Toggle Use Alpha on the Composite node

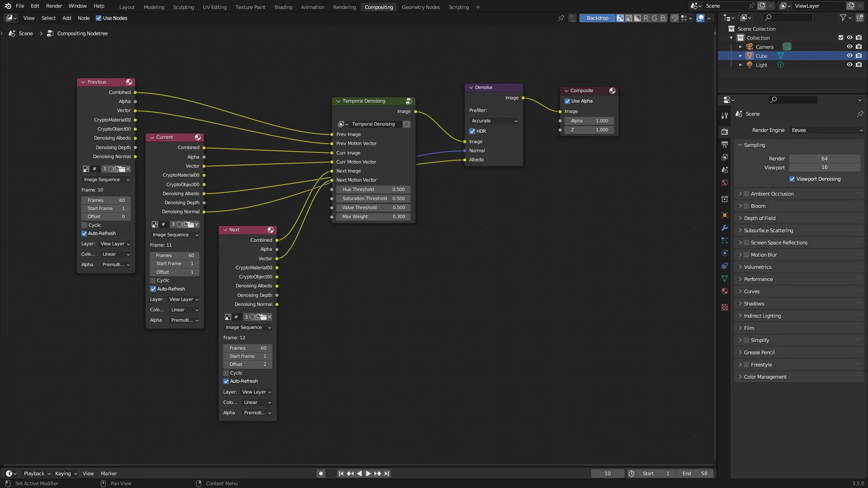[x=567, y=101]
